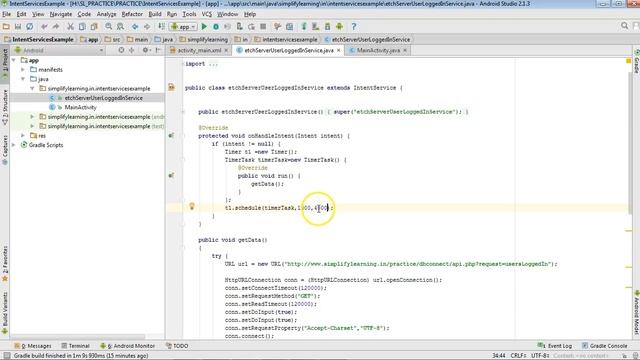The image size is (640, 360).
Task: Toggle the Favorites side panel tab
Action: [x=5, y=263]
